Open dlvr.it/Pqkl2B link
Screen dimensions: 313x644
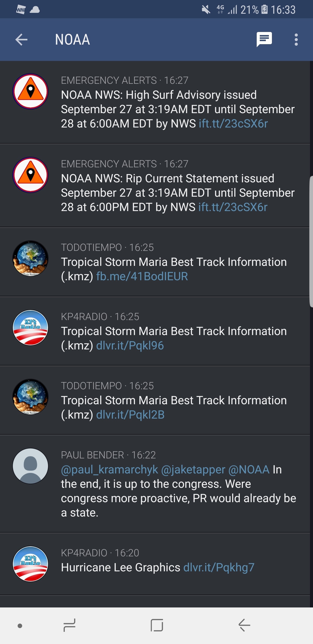[130, 415]
